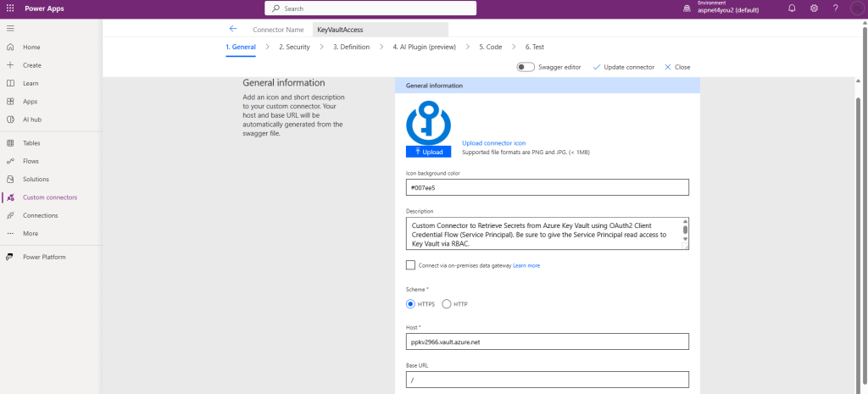Click chevron after the Definition step

tap(381, 47)
